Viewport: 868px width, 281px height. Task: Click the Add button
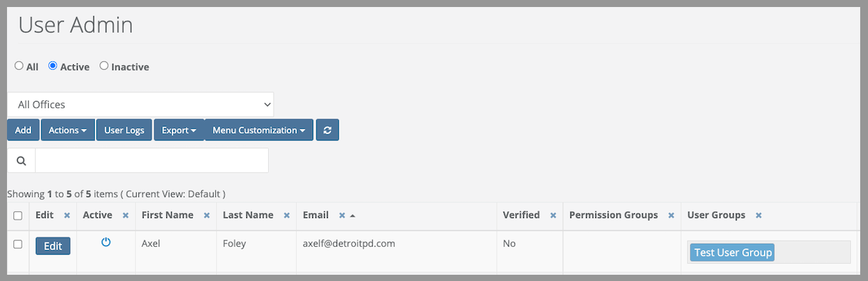point(23,130)
